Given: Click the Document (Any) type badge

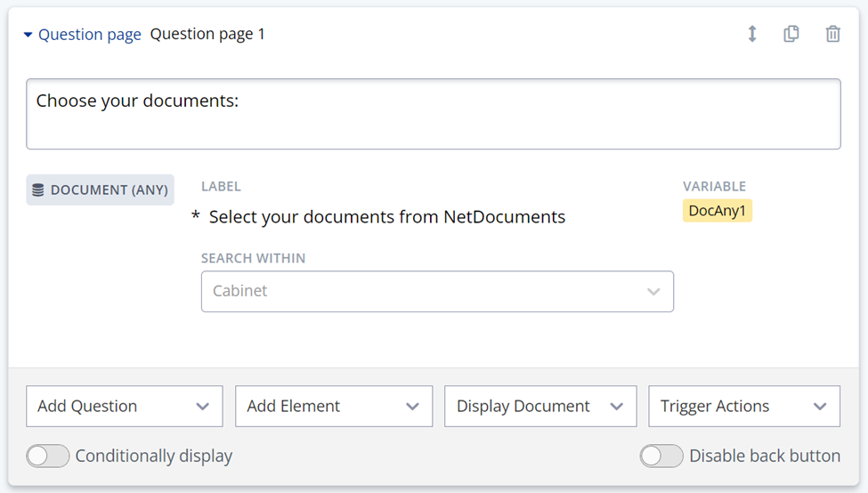Looking at the screenshot, I should click(x=101, y=190).
